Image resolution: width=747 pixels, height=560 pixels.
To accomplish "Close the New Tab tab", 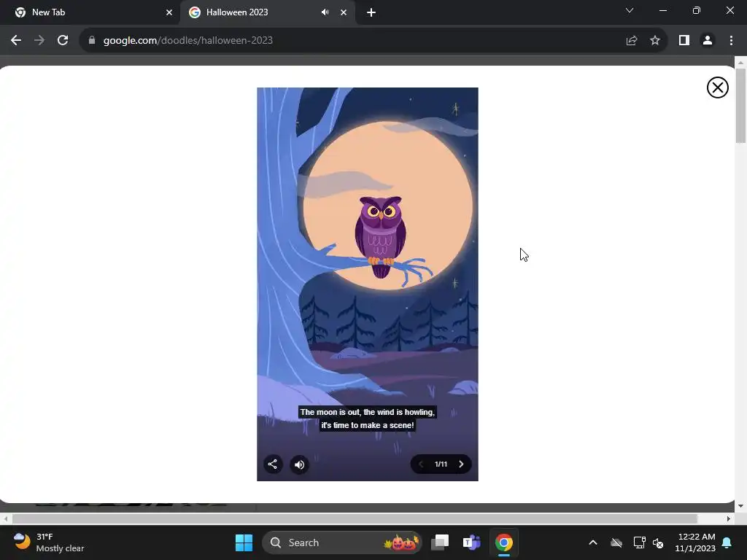I will [169, 12].
